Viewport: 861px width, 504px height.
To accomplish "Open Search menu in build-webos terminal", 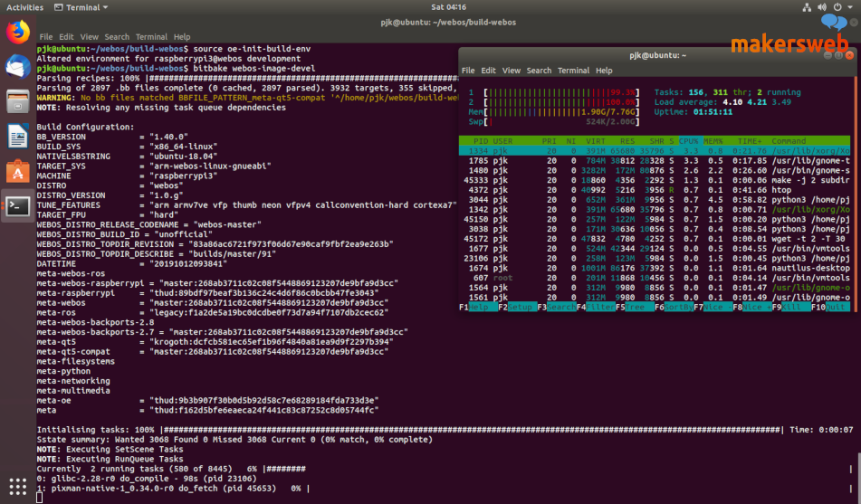I will [117, 37].
